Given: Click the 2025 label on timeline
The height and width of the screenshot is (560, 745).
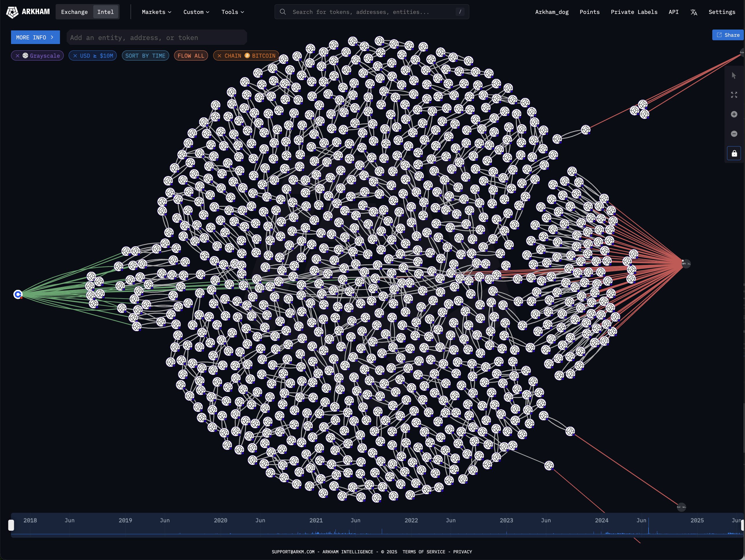Looking at the screenshot, I should click(697, 521).
